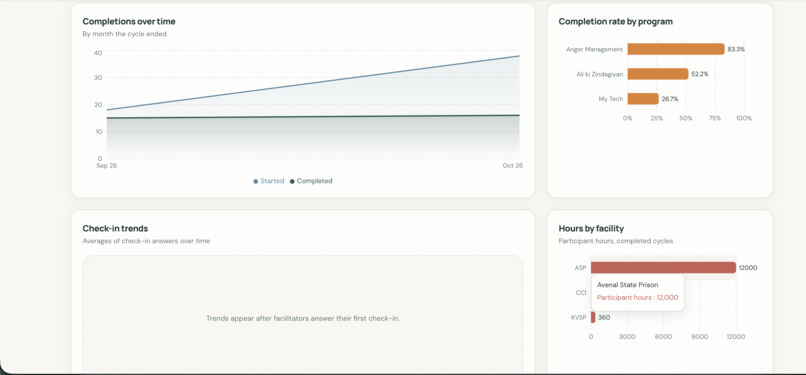Click the My Tech orange bar

pos(643,99)
